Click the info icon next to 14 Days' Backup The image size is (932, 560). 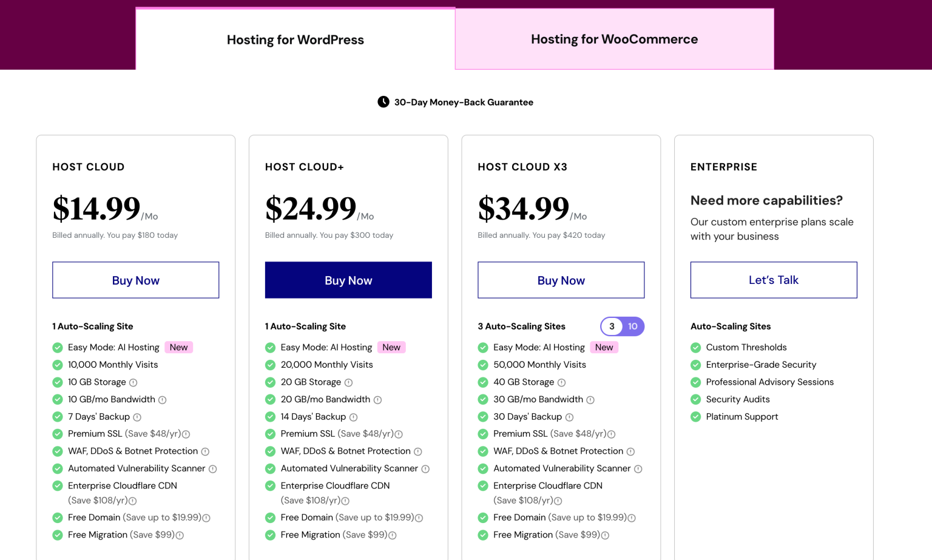click(x=353, y=417)
